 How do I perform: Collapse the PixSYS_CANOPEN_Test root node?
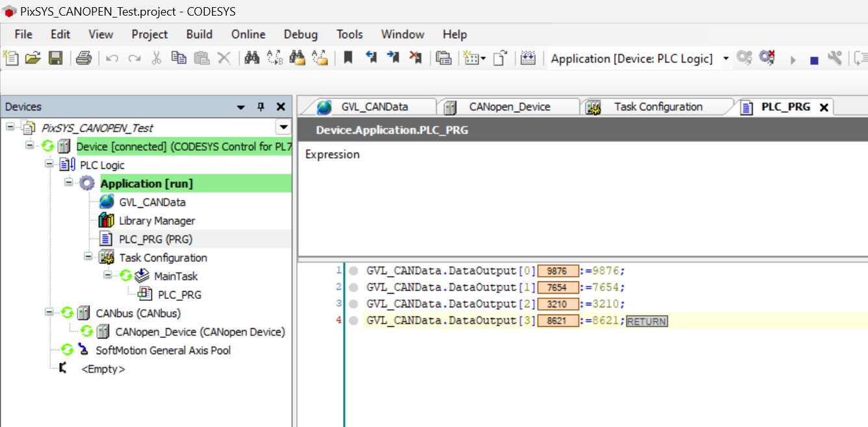10,127
